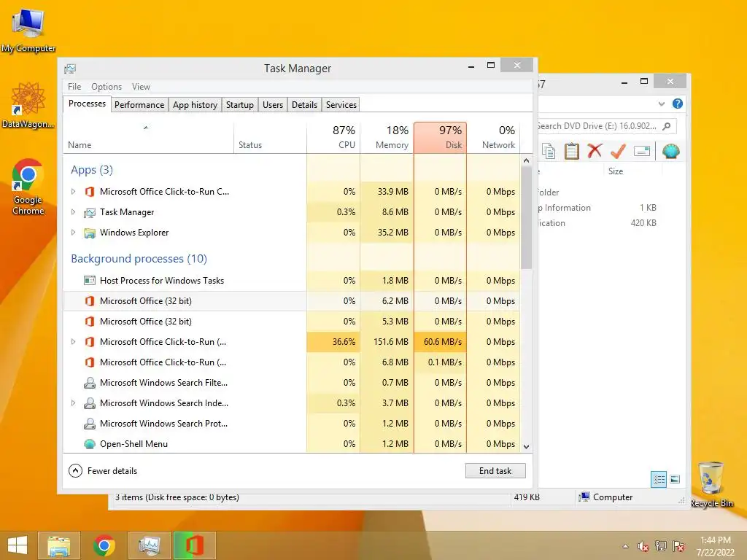Expand Task Manager app row

73,212
